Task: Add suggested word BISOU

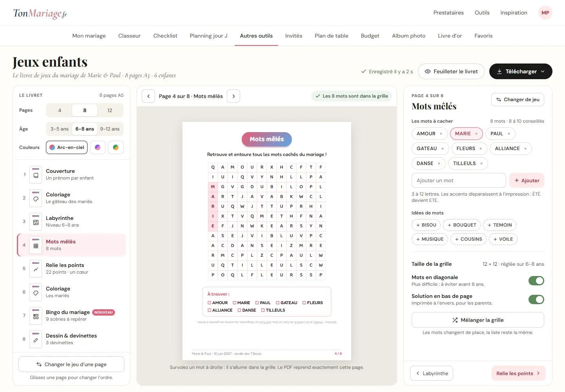Action: 426,225
